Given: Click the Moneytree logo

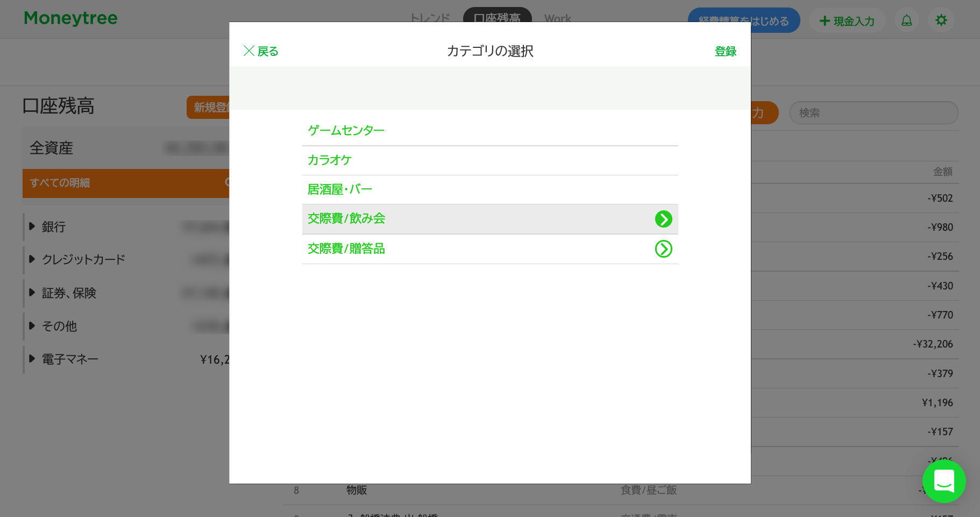Looking at the screenshot, I should tap(70, 18).
